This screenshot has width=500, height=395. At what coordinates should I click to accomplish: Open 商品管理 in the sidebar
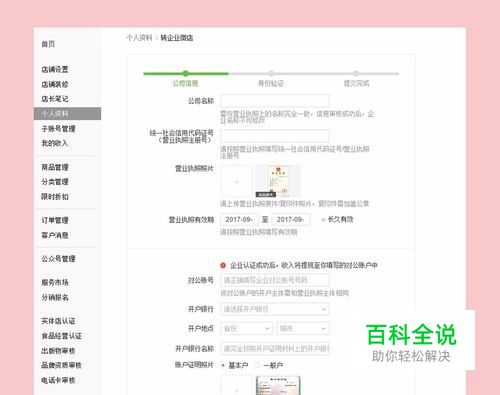(55, 167)
